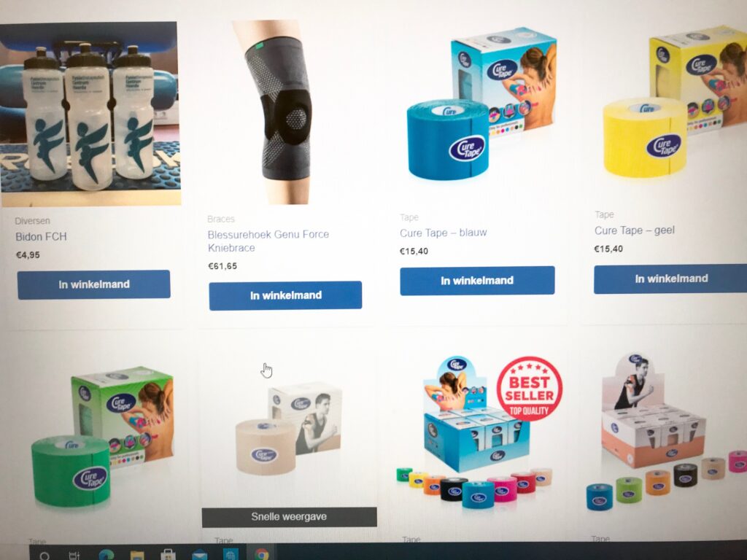
Task: Click the knee brace product image
Action: coord(279,112)
